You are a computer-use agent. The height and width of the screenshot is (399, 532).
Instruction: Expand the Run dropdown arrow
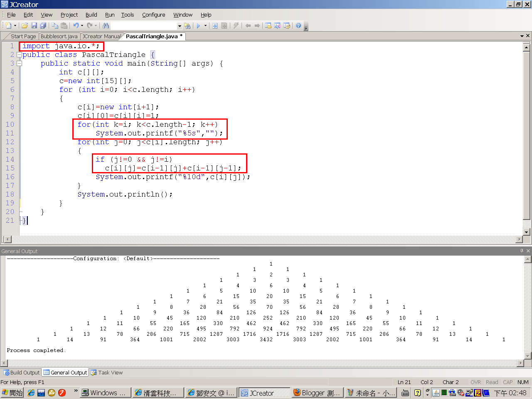pyautogui.click(x=205, y=26)
